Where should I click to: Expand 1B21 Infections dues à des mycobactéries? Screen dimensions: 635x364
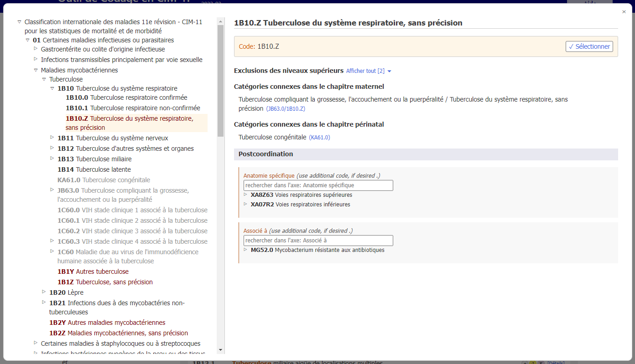[44, 302]
